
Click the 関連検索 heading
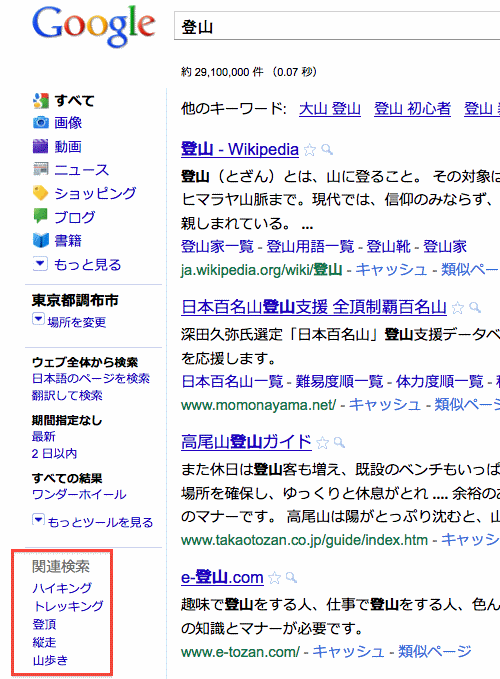point(61,566)
